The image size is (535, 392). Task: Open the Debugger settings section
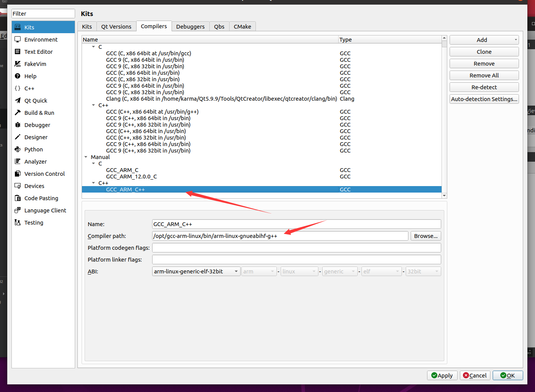pyautogui.click(x=17, y=125)
